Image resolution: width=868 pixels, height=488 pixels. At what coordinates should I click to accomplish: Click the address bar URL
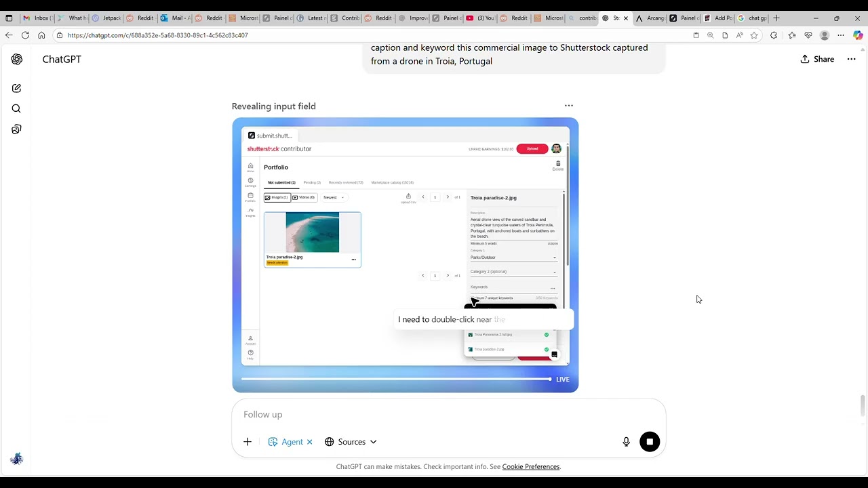(157, 35)
